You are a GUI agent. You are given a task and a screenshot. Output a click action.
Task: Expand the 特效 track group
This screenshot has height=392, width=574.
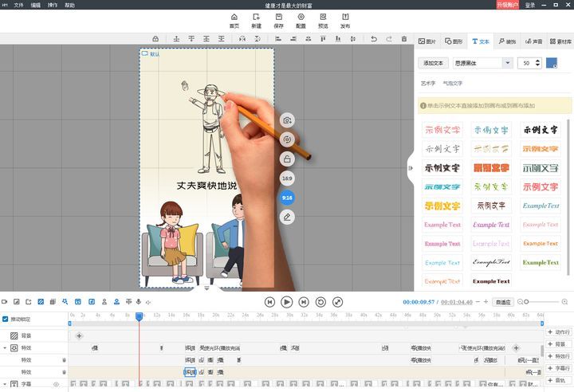tap(5, 348)
